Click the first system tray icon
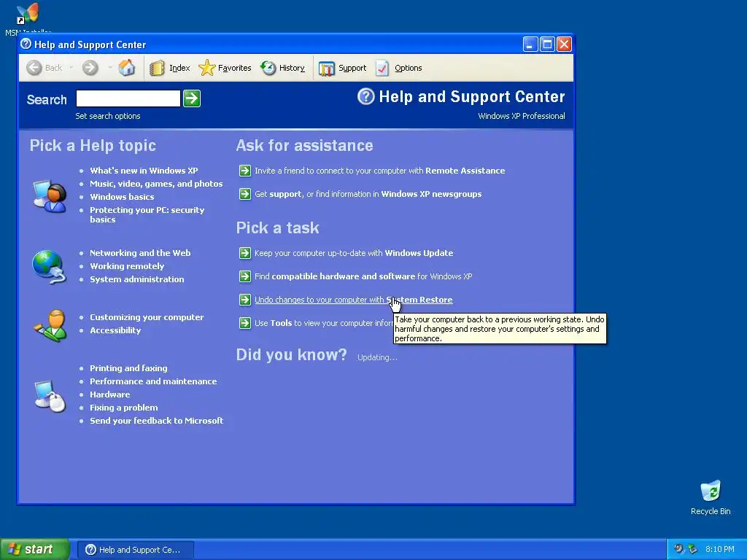Screen dimensions: 747x560 click(679, 549)
